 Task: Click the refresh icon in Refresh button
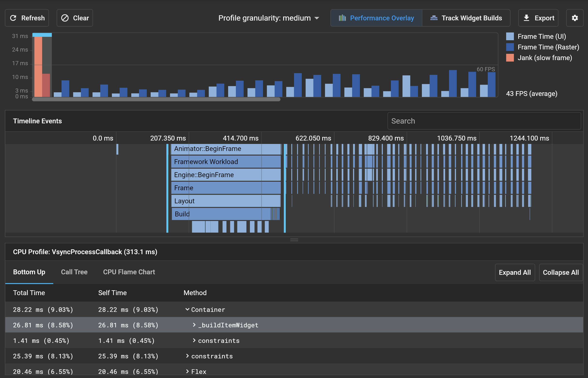(x=13, y=18)
